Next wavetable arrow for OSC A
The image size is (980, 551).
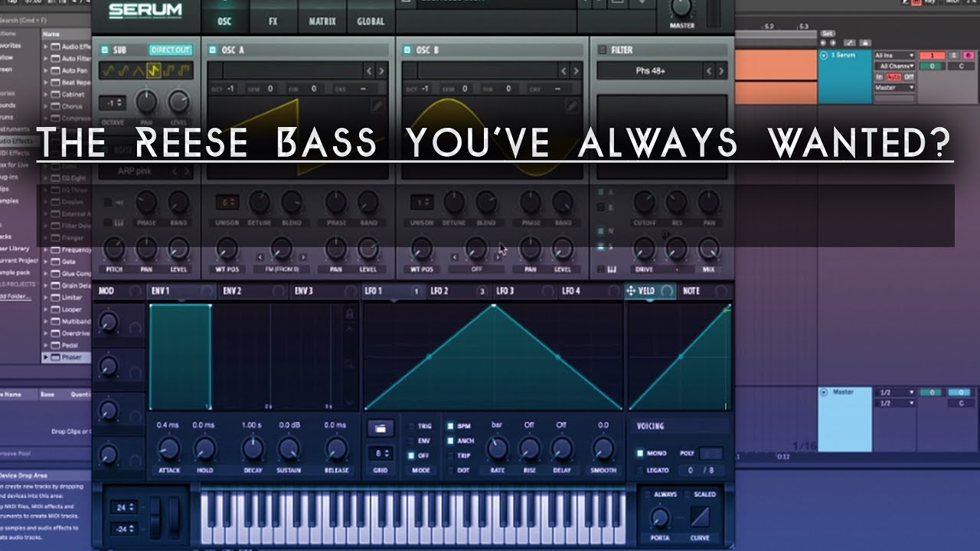coord(381,70)
